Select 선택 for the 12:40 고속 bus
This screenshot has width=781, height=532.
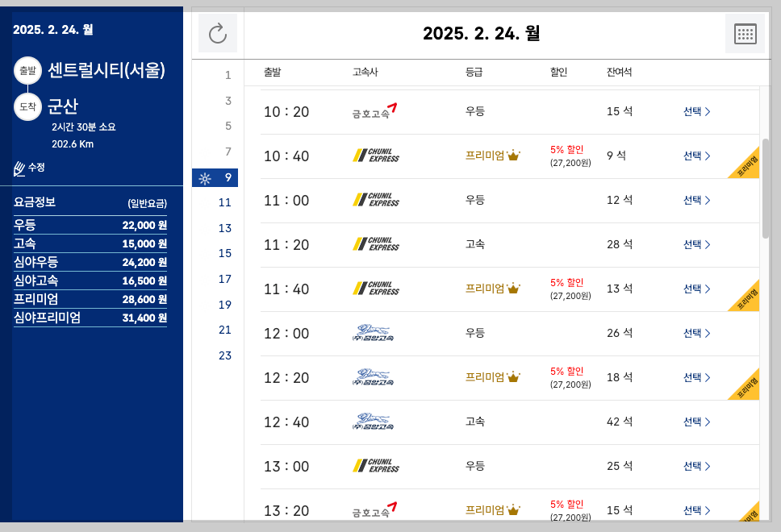click(692, 422)
